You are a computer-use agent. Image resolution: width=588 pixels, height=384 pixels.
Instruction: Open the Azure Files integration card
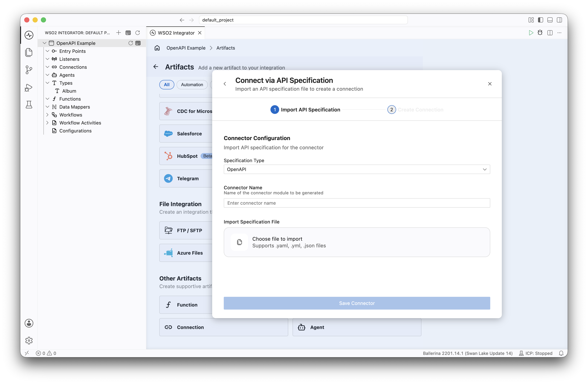[186, 253]
